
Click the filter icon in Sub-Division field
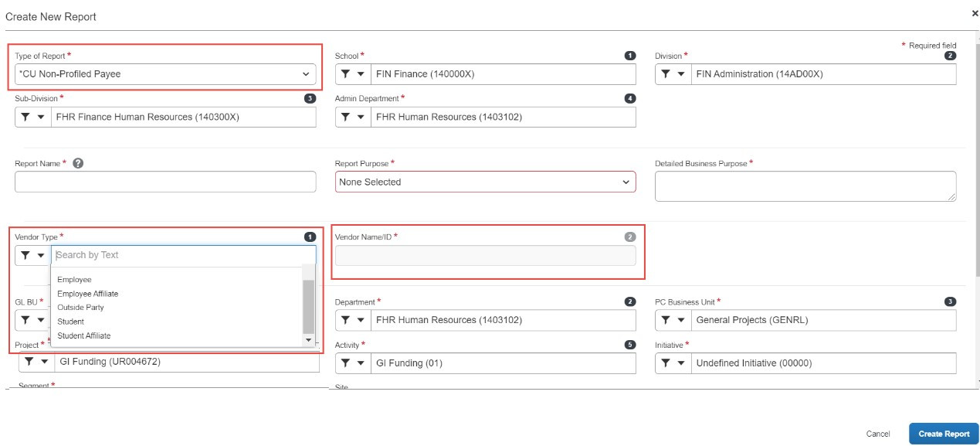click(25, 117)
